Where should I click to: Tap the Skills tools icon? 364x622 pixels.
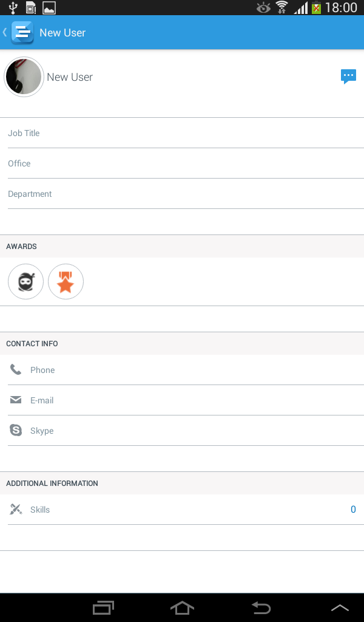pyautogui.click(x=16, y=509)
